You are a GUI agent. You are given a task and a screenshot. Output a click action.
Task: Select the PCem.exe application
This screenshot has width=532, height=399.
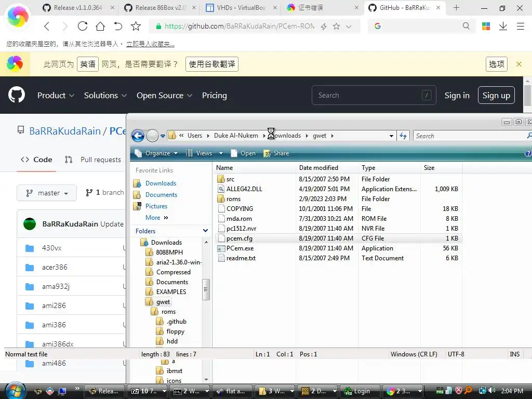(240, 248)
